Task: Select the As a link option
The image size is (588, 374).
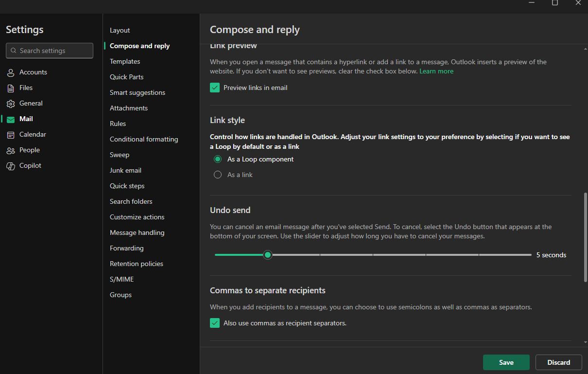Action: tap(218, 175)
